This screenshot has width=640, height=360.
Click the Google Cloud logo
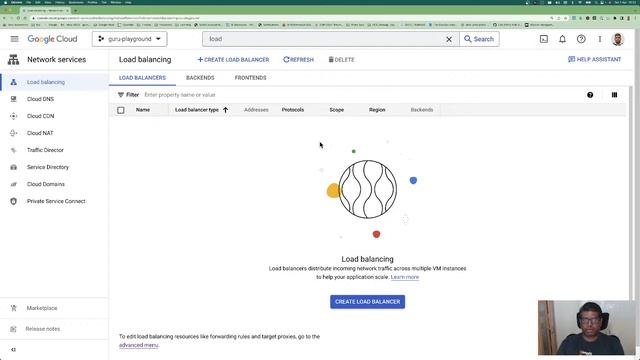52,39
